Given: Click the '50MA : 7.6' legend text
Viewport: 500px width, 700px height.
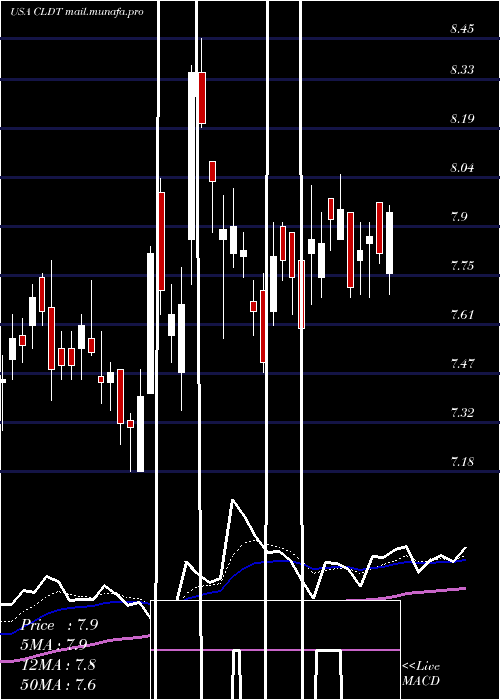Looking at the screenshot, I should [x=58, y=684].
